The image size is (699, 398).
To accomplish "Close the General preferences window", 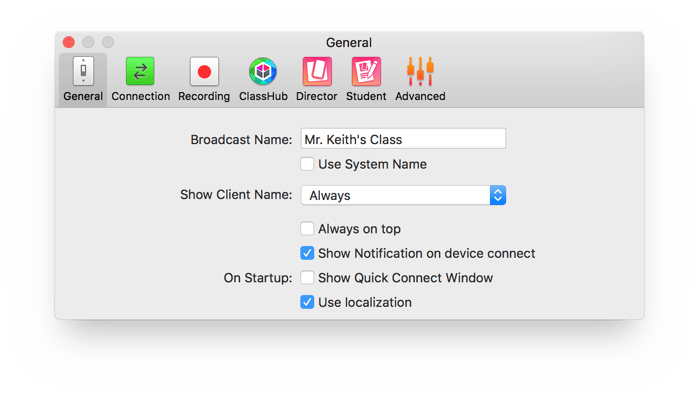I will 69,42.
